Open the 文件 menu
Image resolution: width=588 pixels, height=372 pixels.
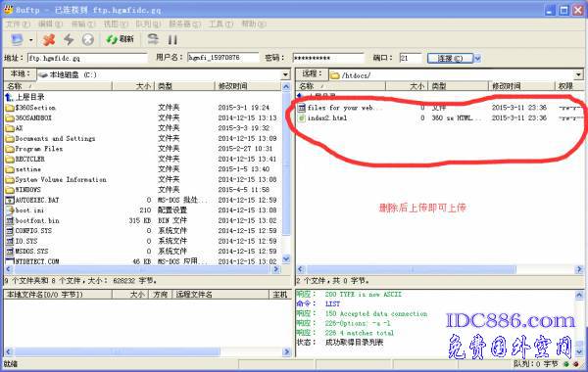18,23
